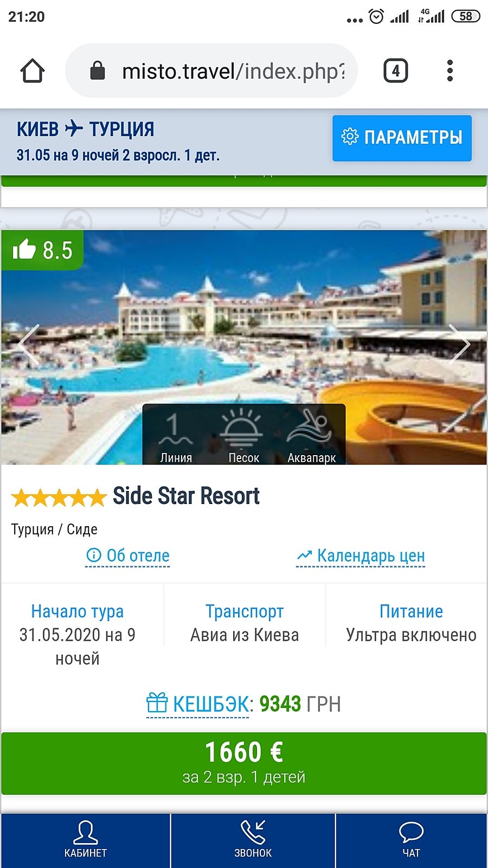Open the ПАРАМЕТРЫ search settings button
The image size is (488, 868).
[402, 138]
